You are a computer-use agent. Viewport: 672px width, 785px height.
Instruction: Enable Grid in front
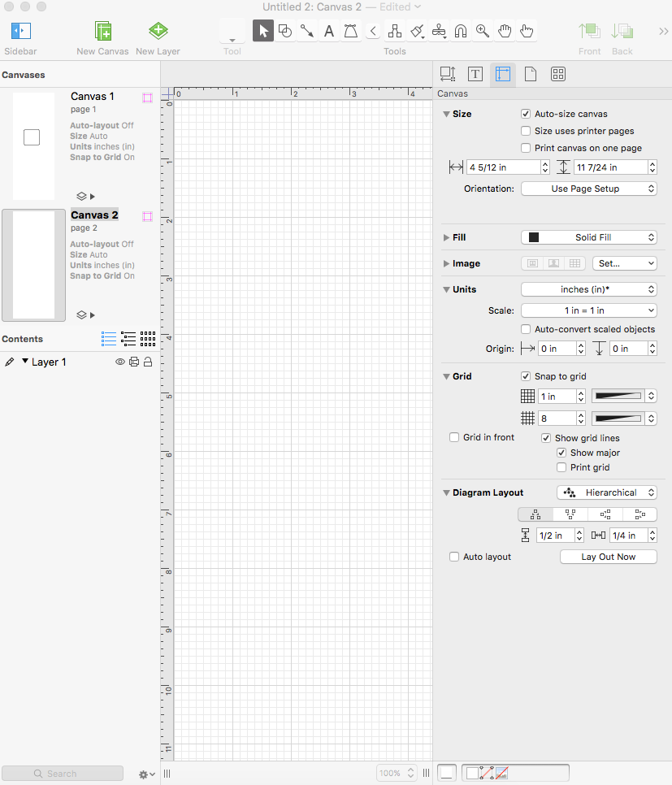(454, 437)
